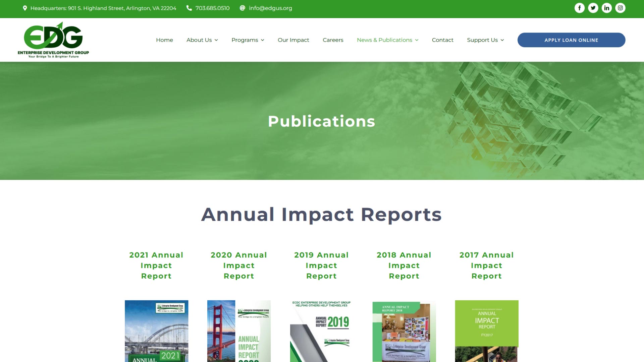Open the Twitter profile icon

pyautogui.click(x=593, y=7)
